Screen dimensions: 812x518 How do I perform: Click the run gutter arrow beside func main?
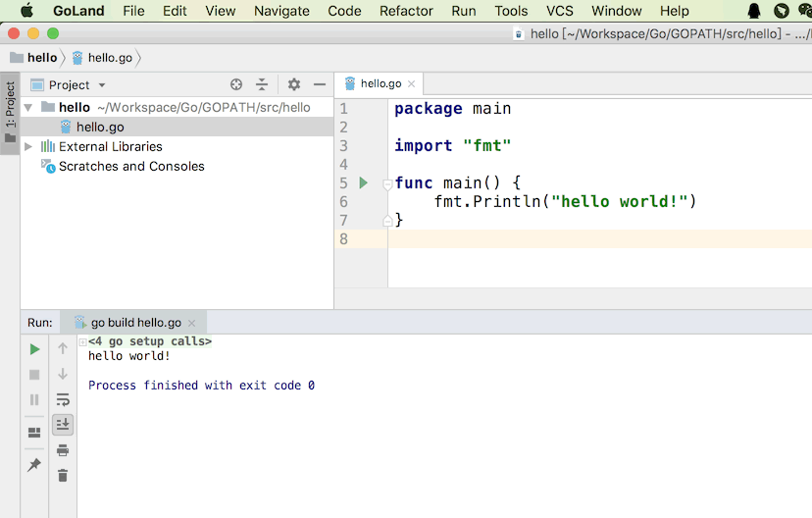pyautogui.click(x=363, y=182)
